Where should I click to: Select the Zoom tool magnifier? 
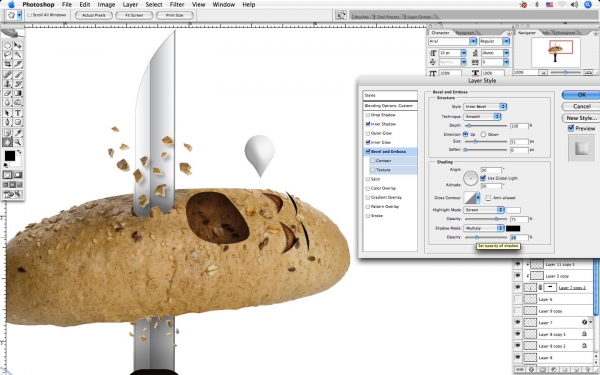(18, 142)
